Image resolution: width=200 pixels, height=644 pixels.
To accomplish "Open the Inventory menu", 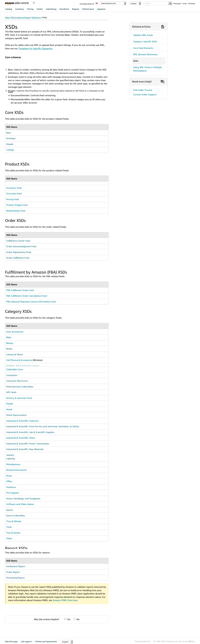I will (x=20, y=9).
